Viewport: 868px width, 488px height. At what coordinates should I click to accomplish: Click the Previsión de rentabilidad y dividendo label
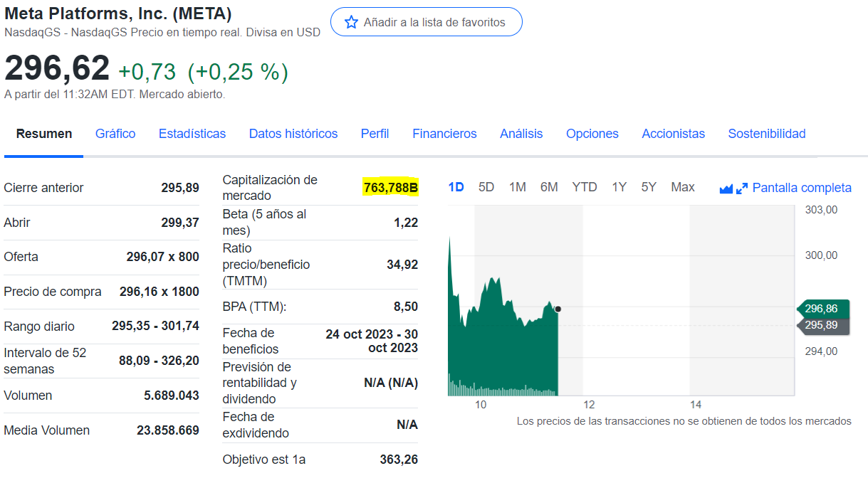(x=259, y=383)
